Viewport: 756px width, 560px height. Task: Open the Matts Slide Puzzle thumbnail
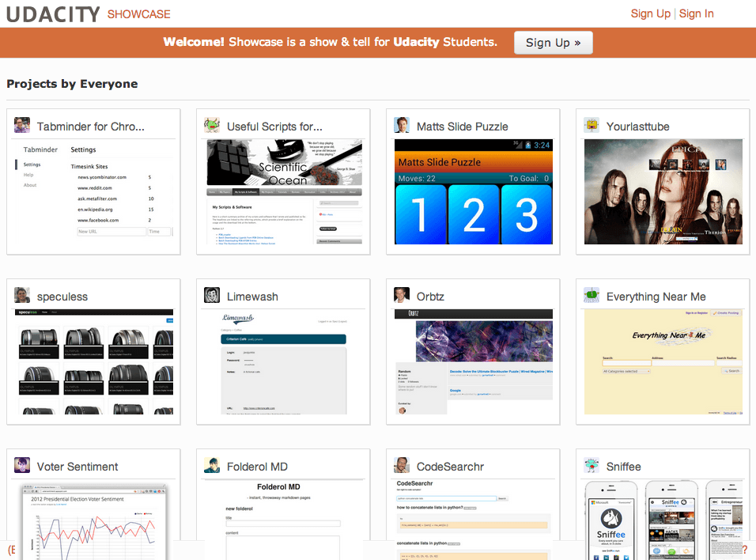473,192
